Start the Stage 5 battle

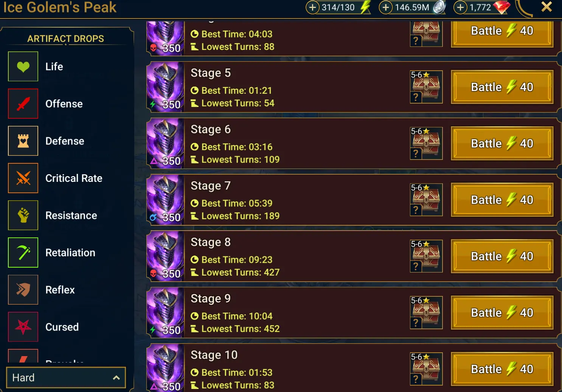(x=502, y=87)
